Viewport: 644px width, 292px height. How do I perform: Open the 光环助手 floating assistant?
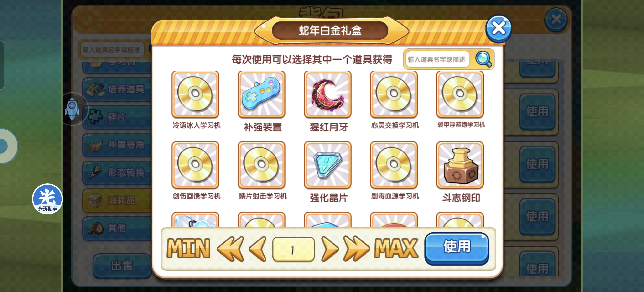tap(47, 199)
